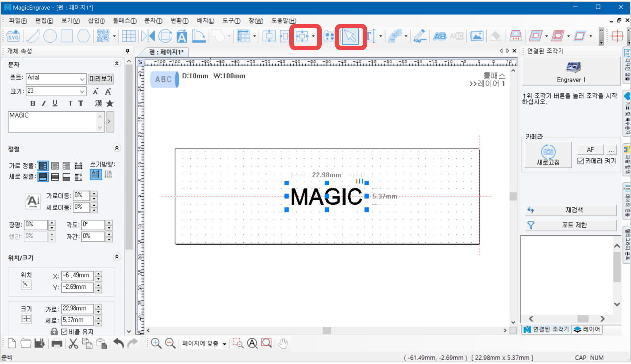This screenshot has height=364, width=631.
Task: Select the square shape tool
Action: pos(67,36)
